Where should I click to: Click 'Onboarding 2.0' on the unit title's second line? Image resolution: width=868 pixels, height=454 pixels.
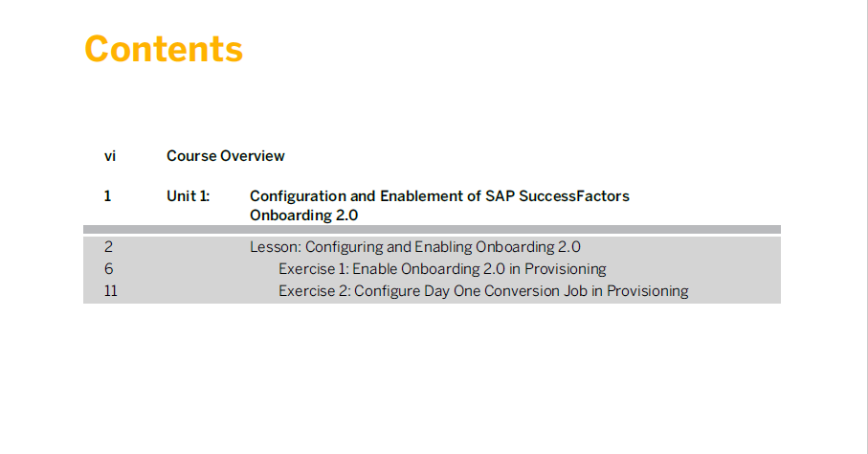click(304, 216)
